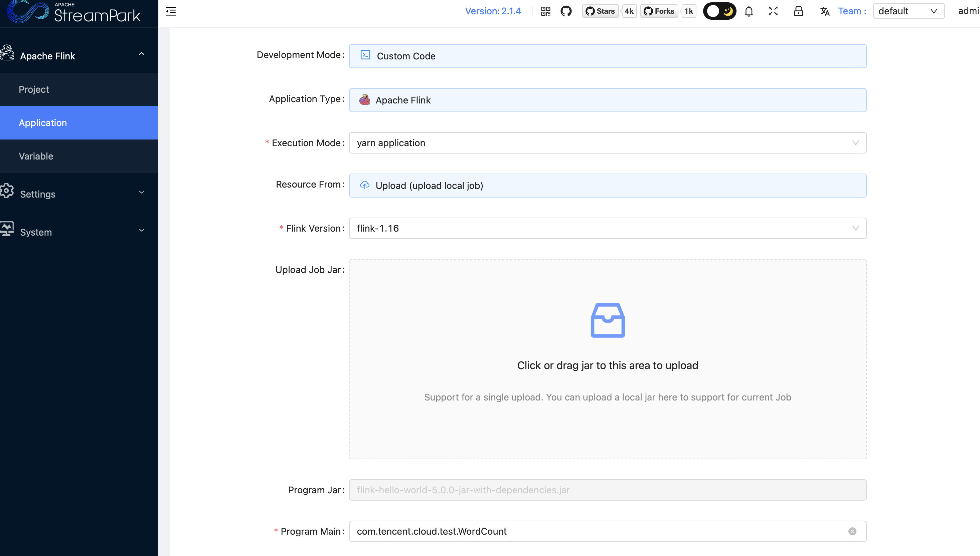
Task: Open the GitHub repository icon
Action: tap(566, 11)
